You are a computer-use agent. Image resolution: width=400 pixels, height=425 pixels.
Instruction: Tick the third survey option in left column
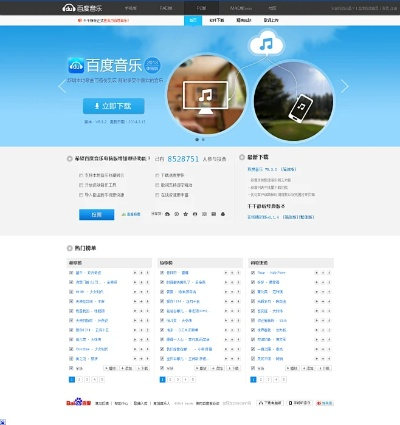tap(81, 195)
